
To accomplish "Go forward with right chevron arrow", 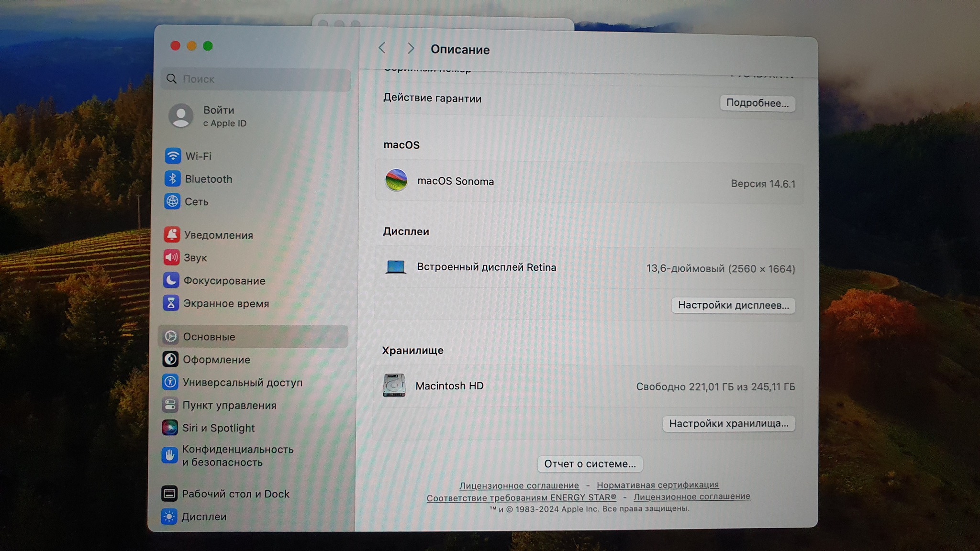I will (411, 48).
